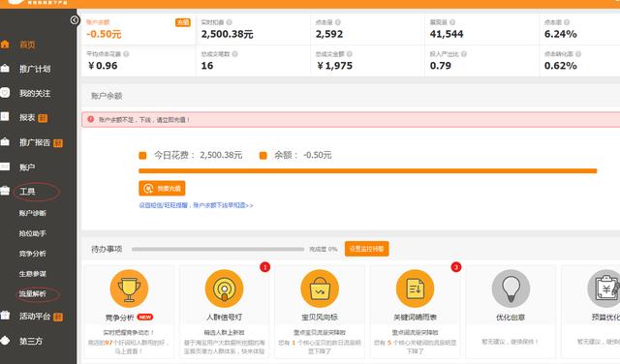Click the 投入产出比 value 0.79
Screen dimensions: 620x364
pos(441,66)
